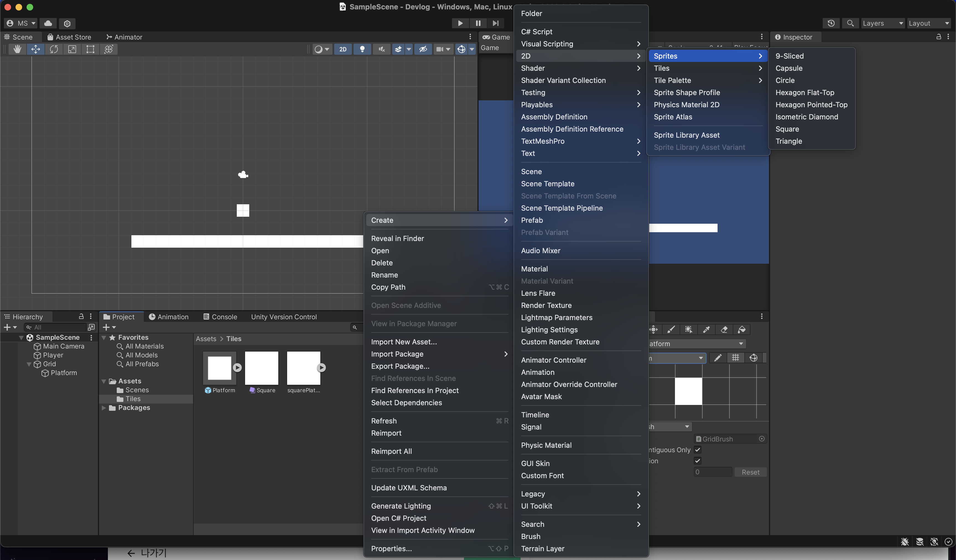The height and width of the screenshot is (560, 956).
Task: Select the tile palette Eraser tool
Action: pyautogui.click(x=724, y=329)
